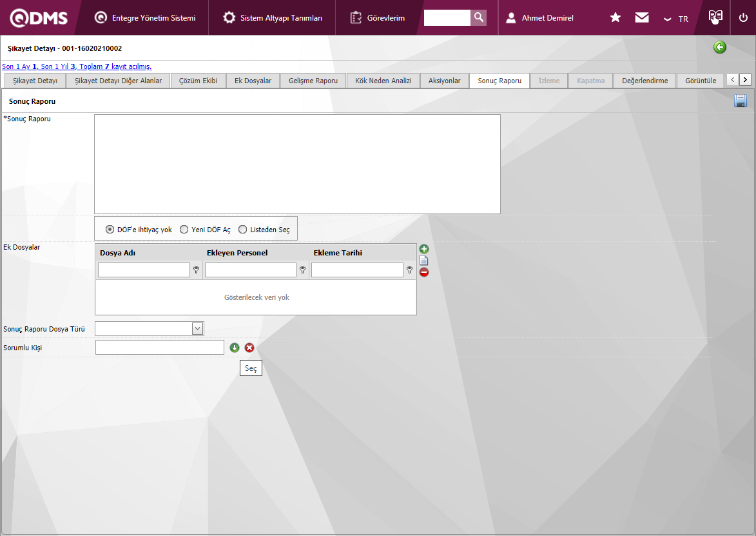This screenshot has width=756, height=536.
Task: Switch to the Gelişme Raporu tab
Action: tap(313, 81)
